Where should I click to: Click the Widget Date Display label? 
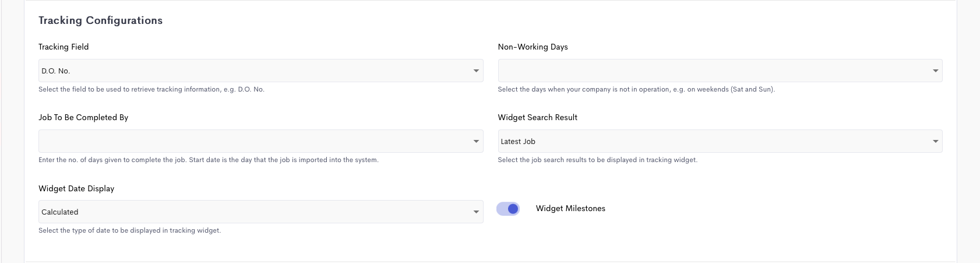point(76,188)
